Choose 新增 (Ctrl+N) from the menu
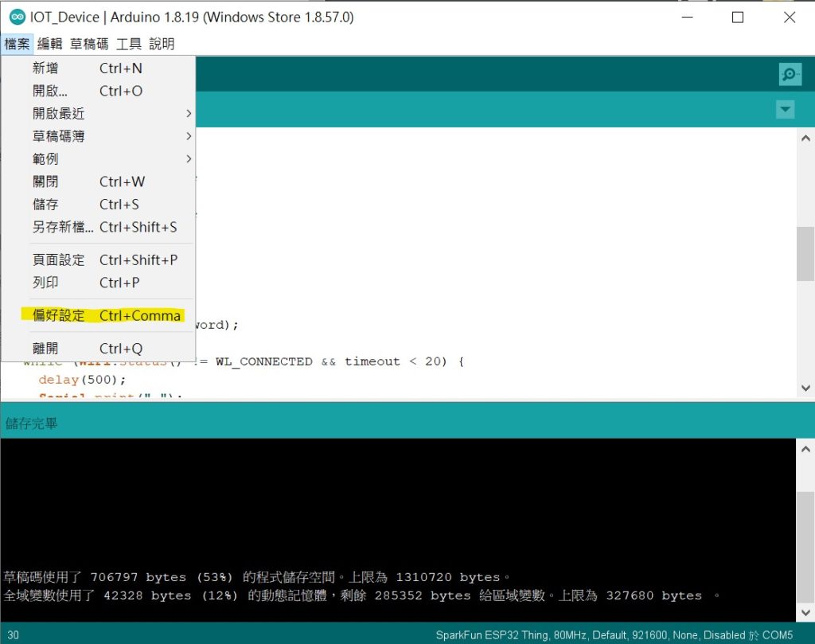This screenshot has height=644, width=815. (98, 68)
